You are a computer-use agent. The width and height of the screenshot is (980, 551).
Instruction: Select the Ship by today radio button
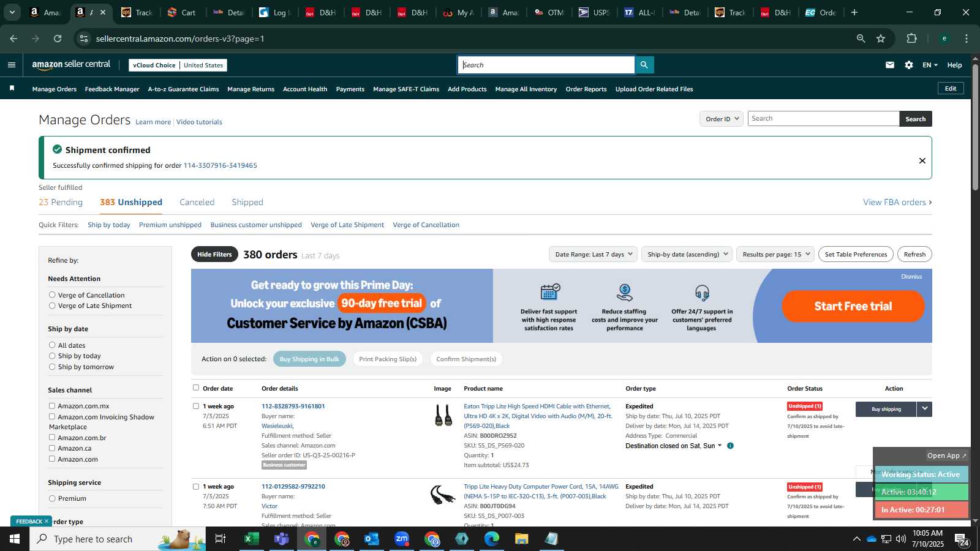pos(52,356)
